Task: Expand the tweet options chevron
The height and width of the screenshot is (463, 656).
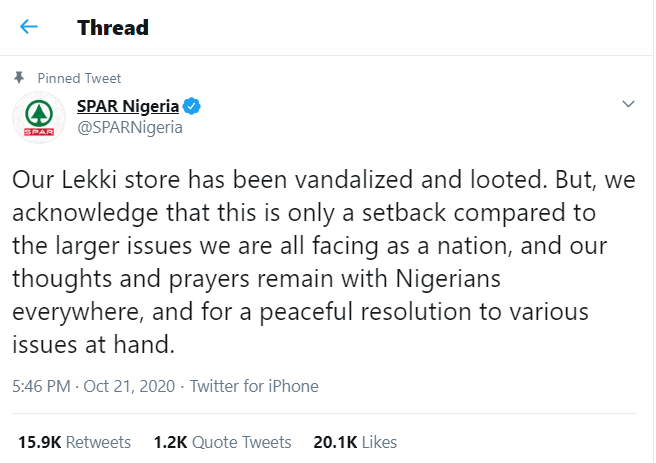Action: click(x=628, y=105)
